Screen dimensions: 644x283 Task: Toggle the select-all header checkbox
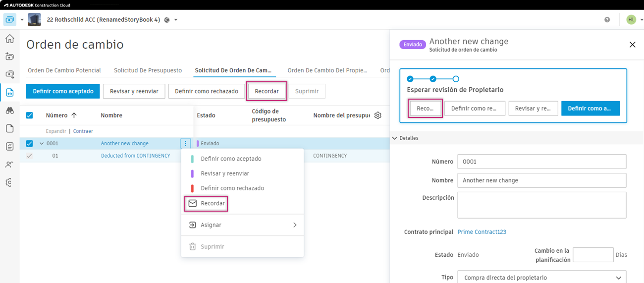tap(29, 115)
